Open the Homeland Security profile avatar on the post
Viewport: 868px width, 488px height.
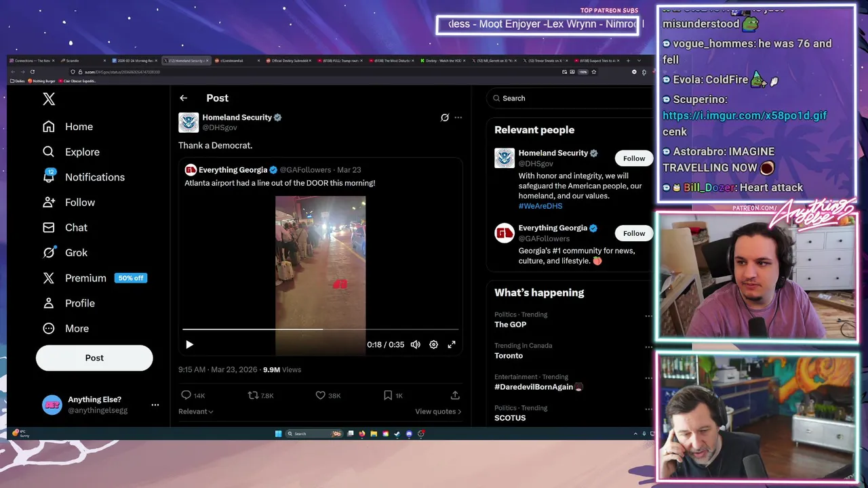click(x=189, y=122)
